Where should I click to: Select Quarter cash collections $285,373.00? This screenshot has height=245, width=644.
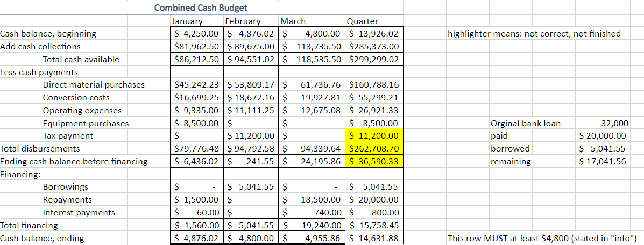[375, 46]
